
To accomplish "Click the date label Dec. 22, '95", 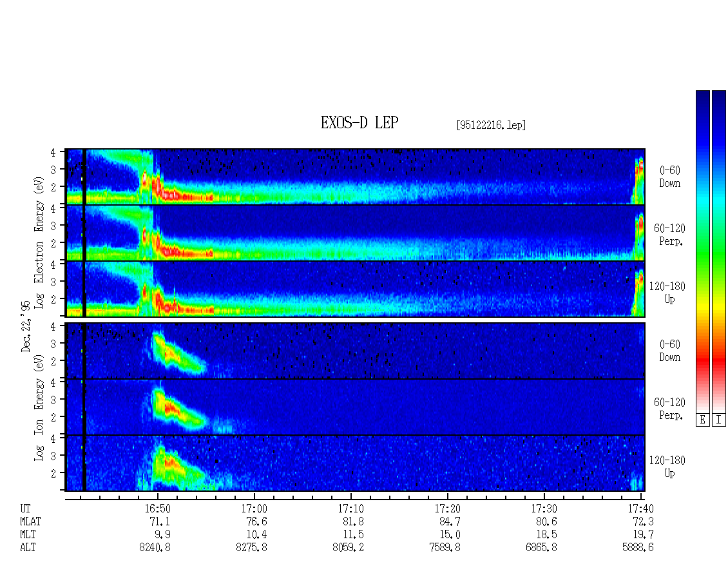I will [x=26, y=326].
